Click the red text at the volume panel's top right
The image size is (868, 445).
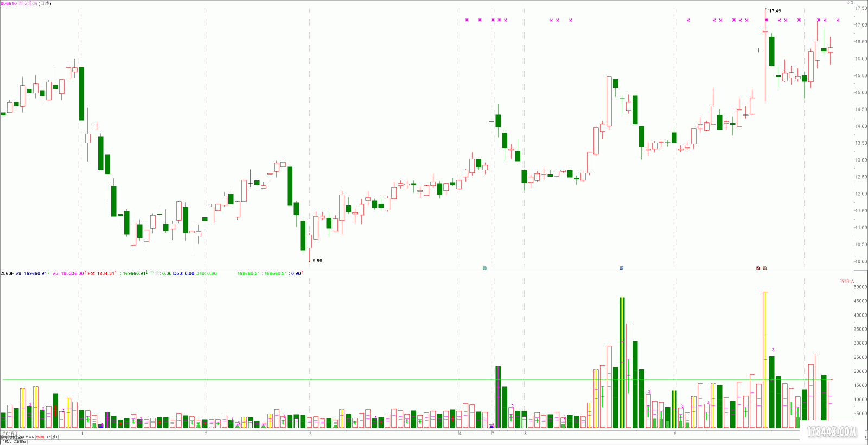pyautogui.click(x=847, y=281)
